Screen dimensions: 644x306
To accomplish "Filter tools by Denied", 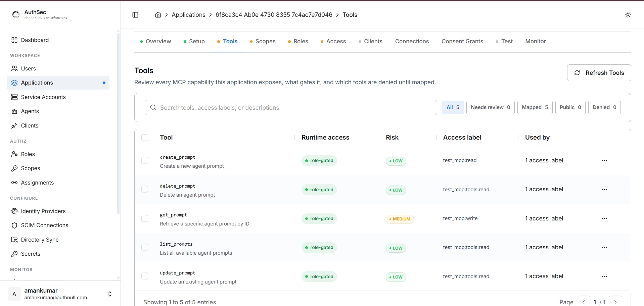I will [604, 107].
